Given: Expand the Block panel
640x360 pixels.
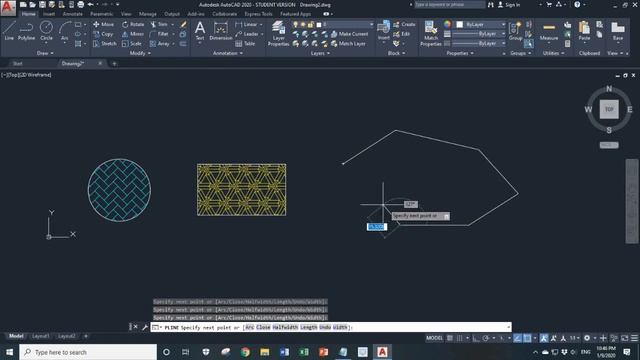Looking at the screenshot, I should coord(396,53).
